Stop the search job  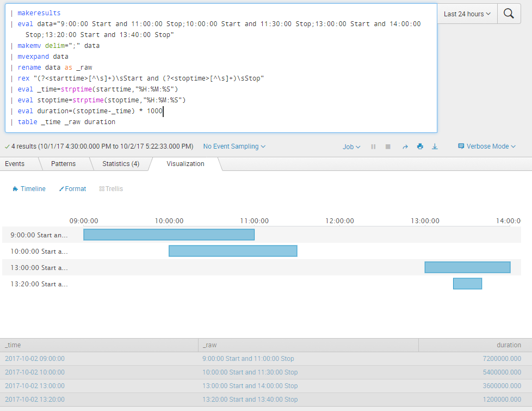(x=388, y=146)
